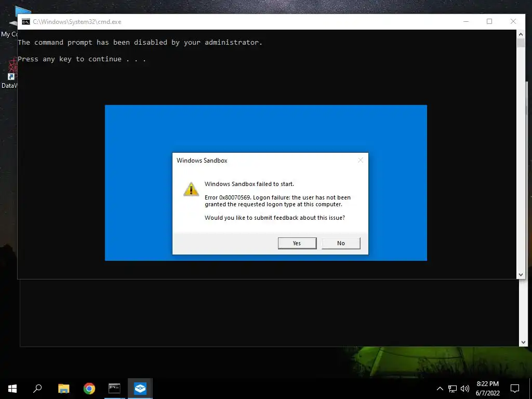This screenshot has height=399, width=532.
Task: Show hidden system tray icons
Action: coord(440,389)
